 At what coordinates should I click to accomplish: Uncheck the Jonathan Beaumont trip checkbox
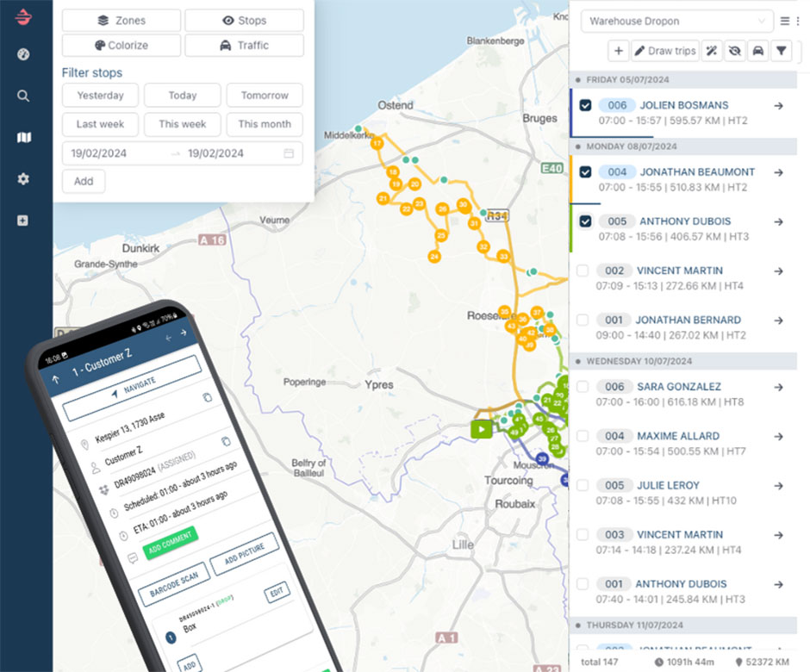585,172
